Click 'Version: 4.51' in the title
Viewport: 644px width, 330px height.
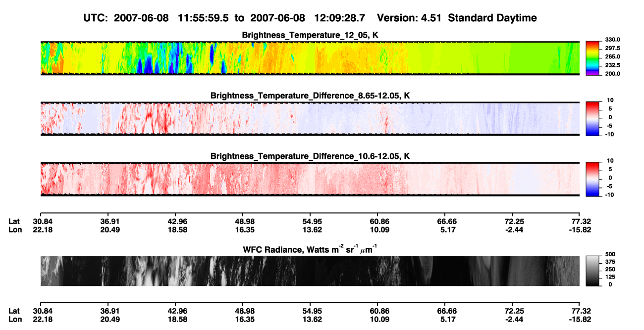[408, 18]
